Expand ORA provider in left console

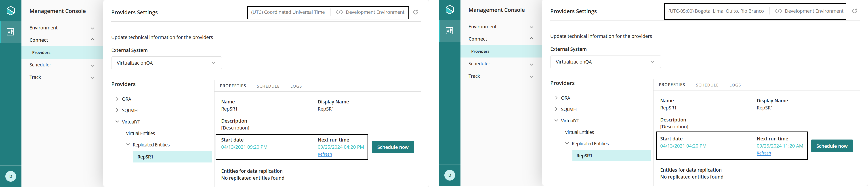(x=117, y=99)
